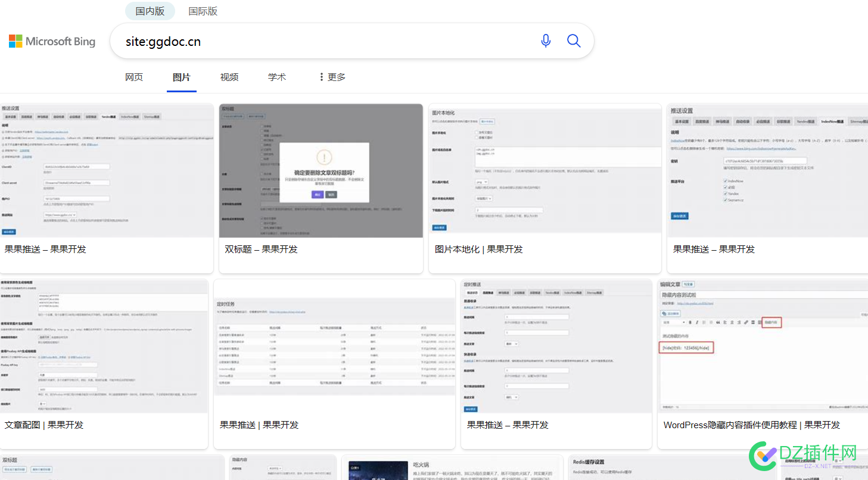The width and height of the screenshot is (868, 480).
Task: Open the 视频 results tab
Action: pos(229,77)
